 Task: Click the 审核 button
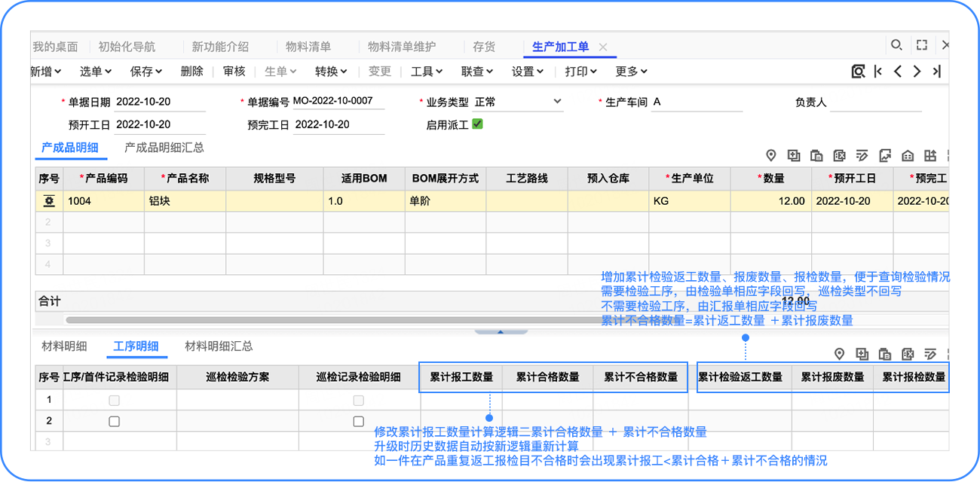tap(234, 72)
